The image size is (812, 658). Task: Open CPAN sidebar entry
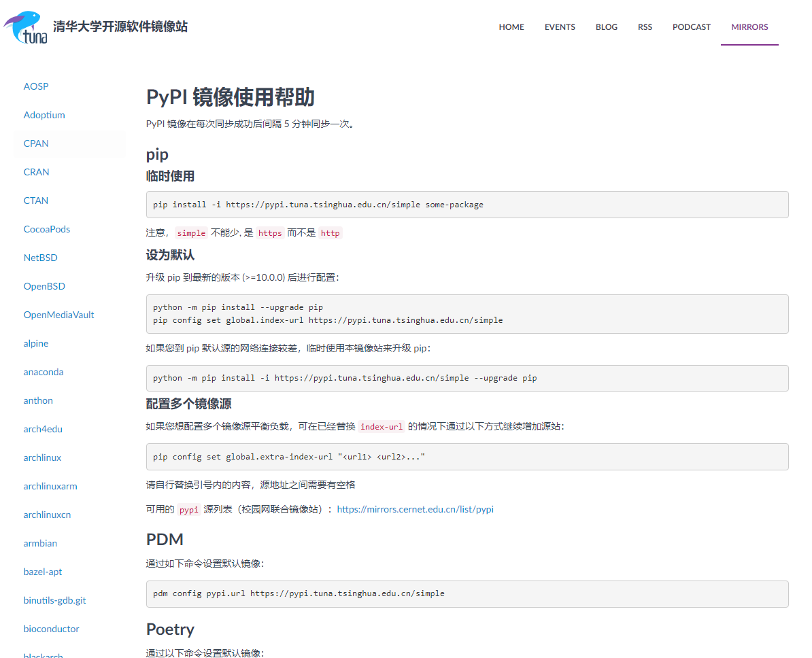pyautogui.click(x=36, y=143)
